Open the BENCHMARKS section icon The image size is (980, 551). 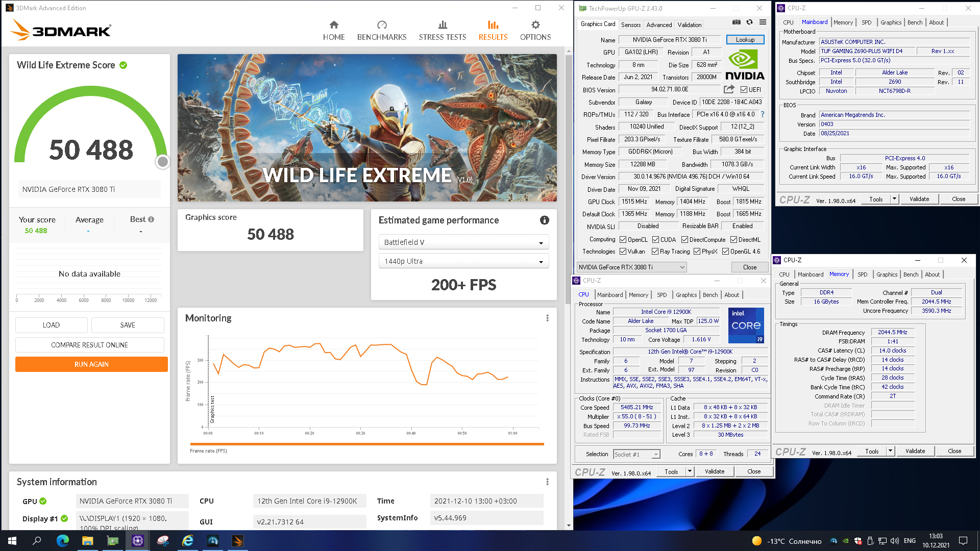382,25
